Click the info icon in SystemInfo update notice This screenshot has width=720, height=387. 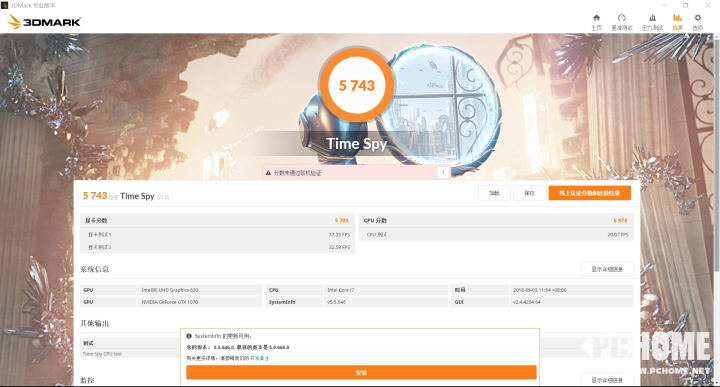[189, 336]
